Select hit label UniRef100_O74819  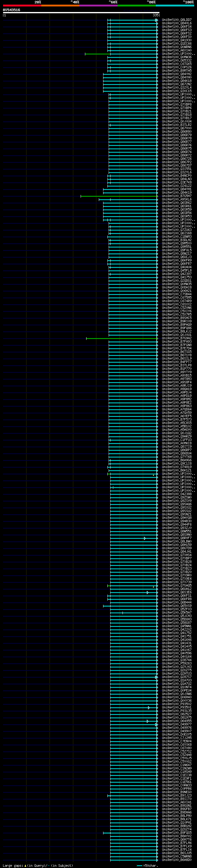176,467
